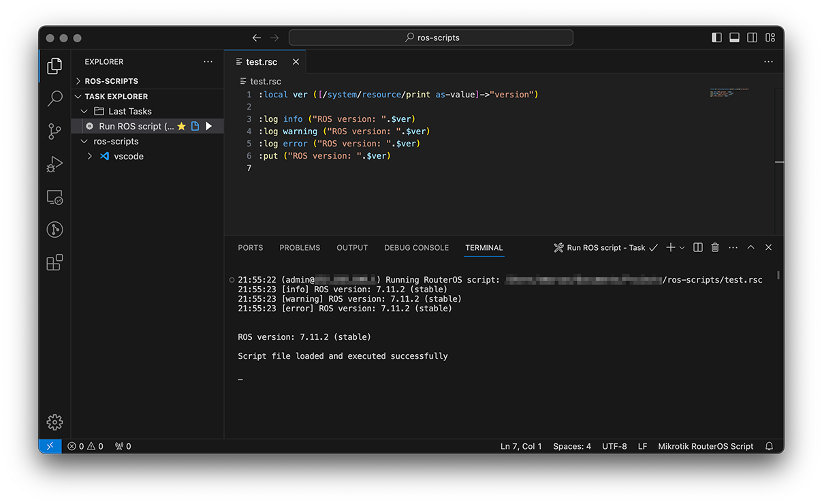Run the Run ROS script task with play icon
The height and width of the screenshot is (504, 822).
point(209,126)
